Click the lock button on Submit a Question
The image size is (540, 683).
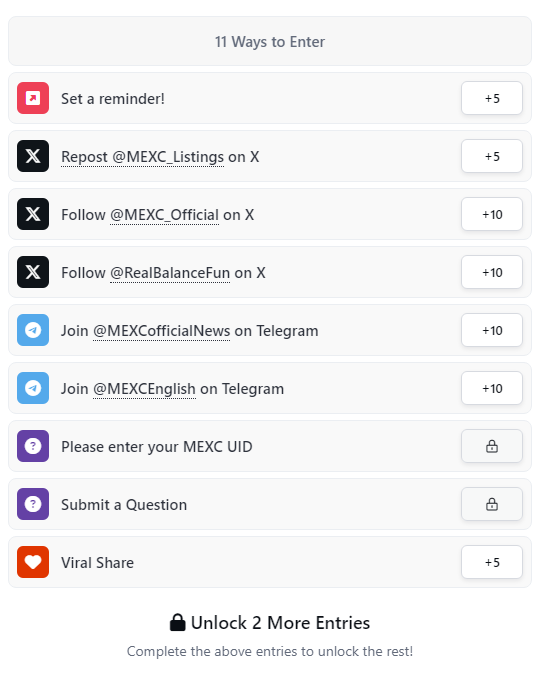tap(492, 504)
